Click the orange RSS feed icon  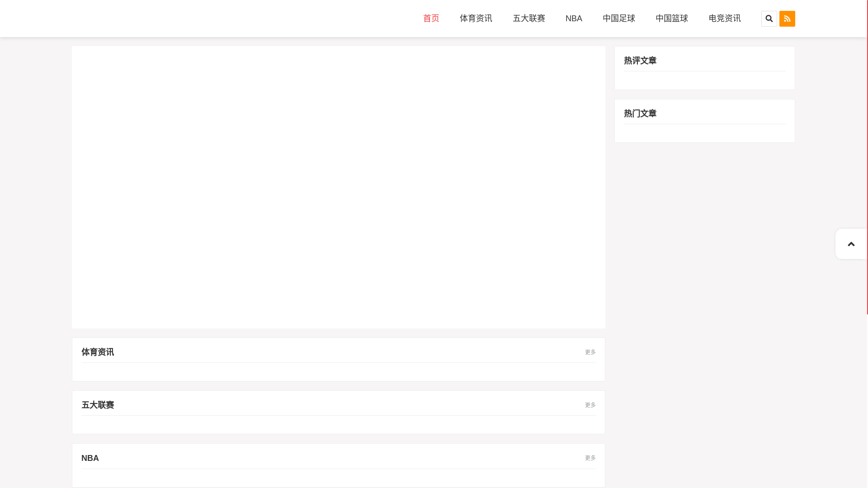[x=787, y=19]
